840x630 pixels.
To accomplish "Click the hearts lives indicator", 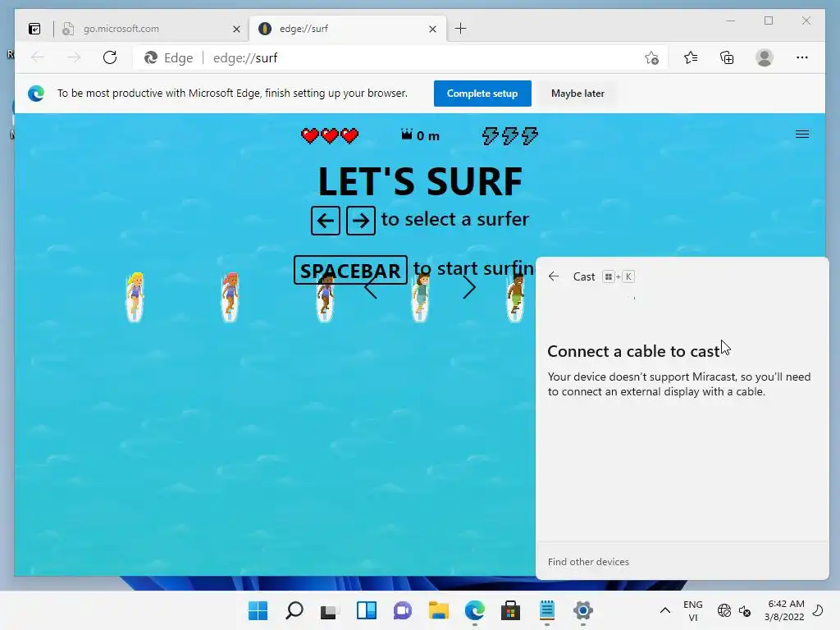I will pos(330,135).
